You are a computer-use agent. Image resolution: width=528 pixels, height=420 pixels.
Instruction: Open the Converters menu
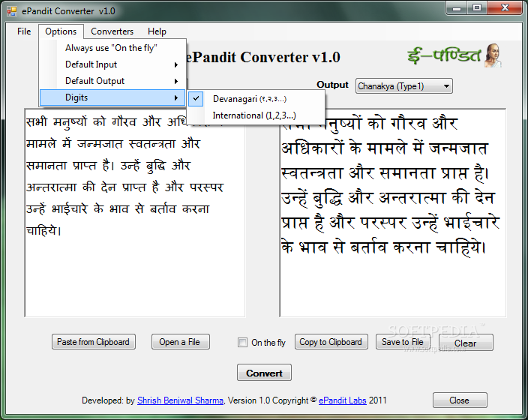click(112, 31)
